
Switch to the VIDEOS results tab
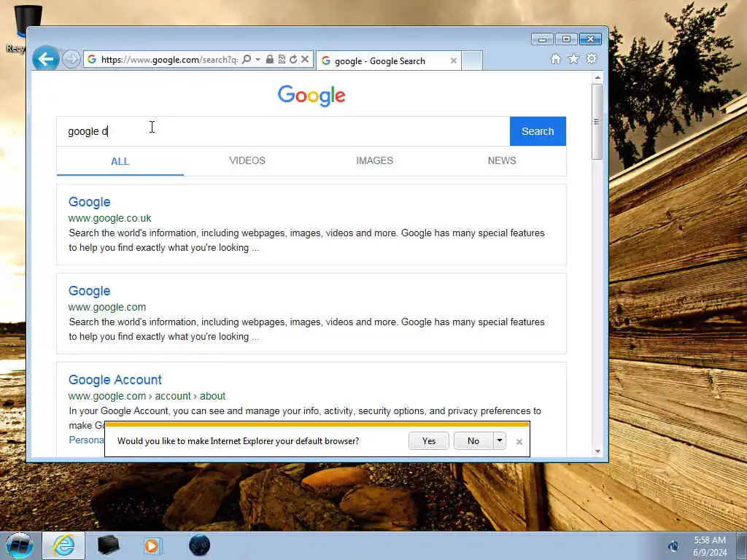[x=247, y=161]
